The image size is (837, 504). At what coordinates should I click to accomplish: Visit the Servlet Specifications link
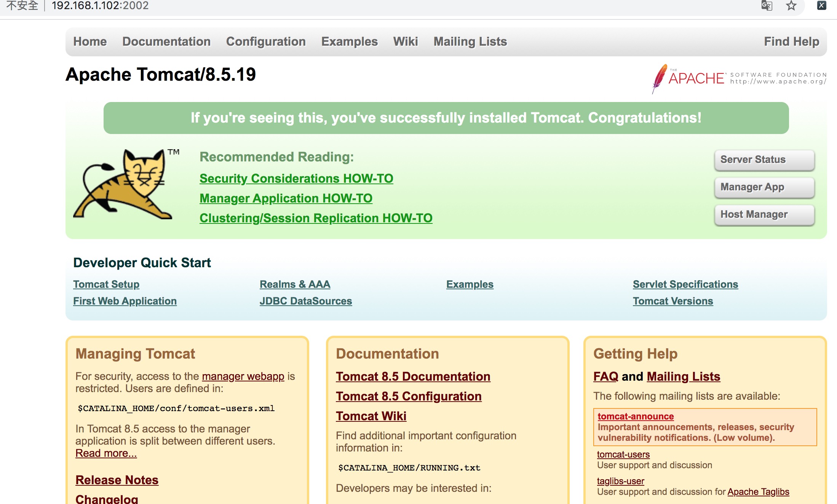pyautogui.click(x=685, y=284)
